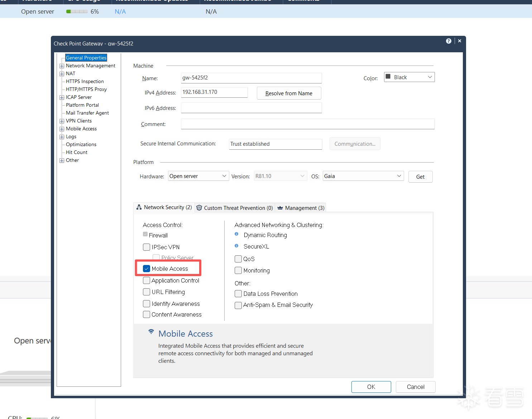This screenshot has width=532, height=419.
Task: Click the Trust established status field
Action: coord(275,144)
